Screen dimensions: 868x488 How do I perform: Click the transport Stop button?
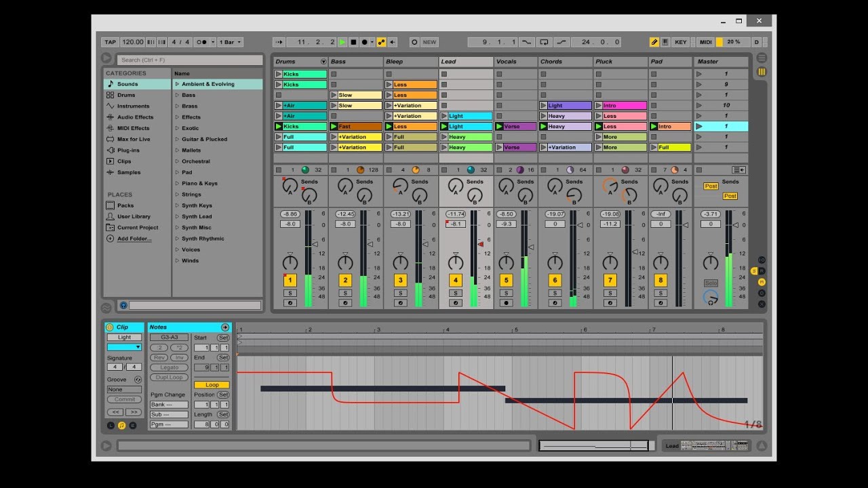point(353,42)
